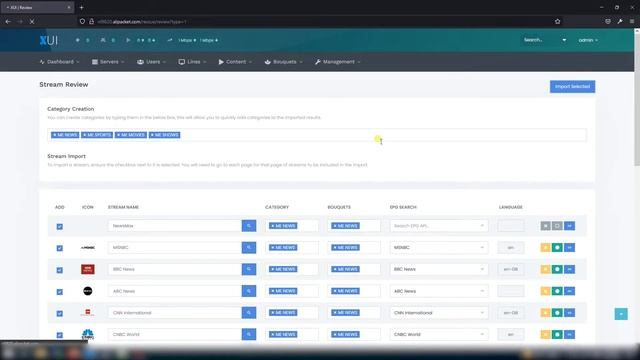Search icon for the BBC News stream name
The image size is (640, 360).
click(x=249, y=269)
